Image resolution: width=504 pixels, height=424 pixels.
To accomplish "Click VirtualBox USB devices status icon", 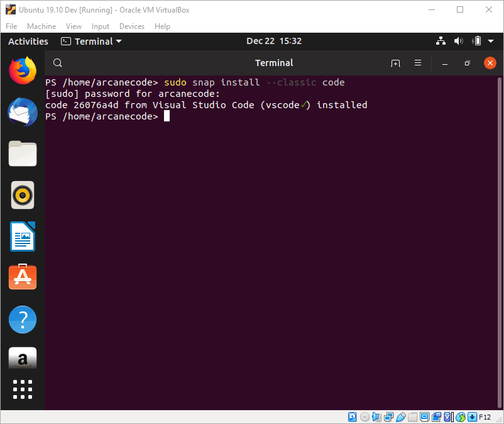I will click(x=400, y=417).
